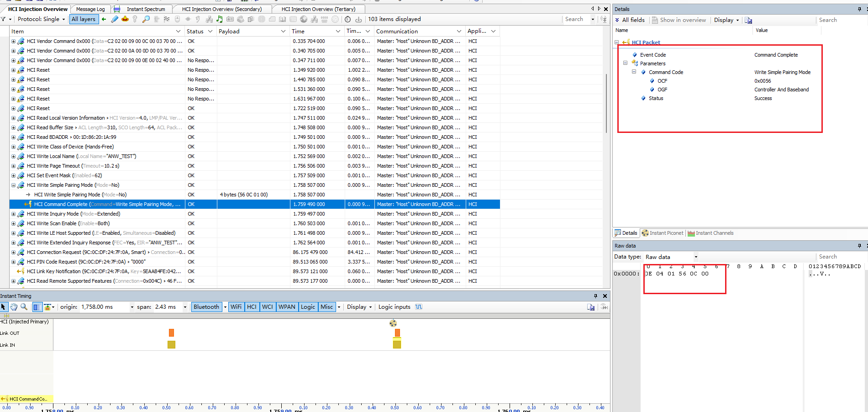Collapse the Parameters node in Details
The image size is (868, 412).
626,63
